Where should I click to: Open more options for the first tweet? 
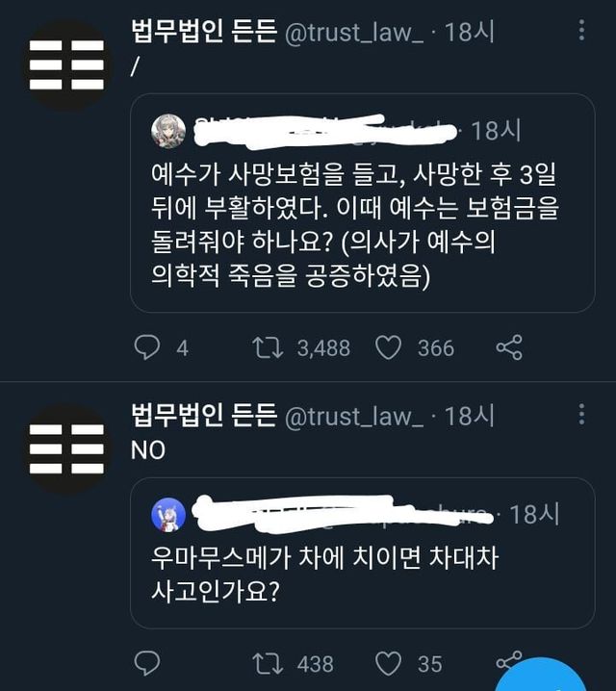click(581, 31)
